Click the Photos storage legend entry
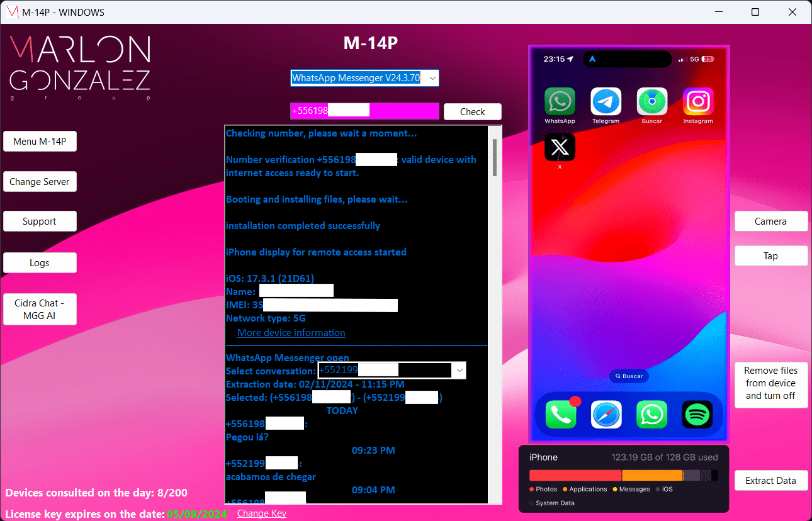The width and height of the screenshot is (812, 521). click(x=543, y=489)
